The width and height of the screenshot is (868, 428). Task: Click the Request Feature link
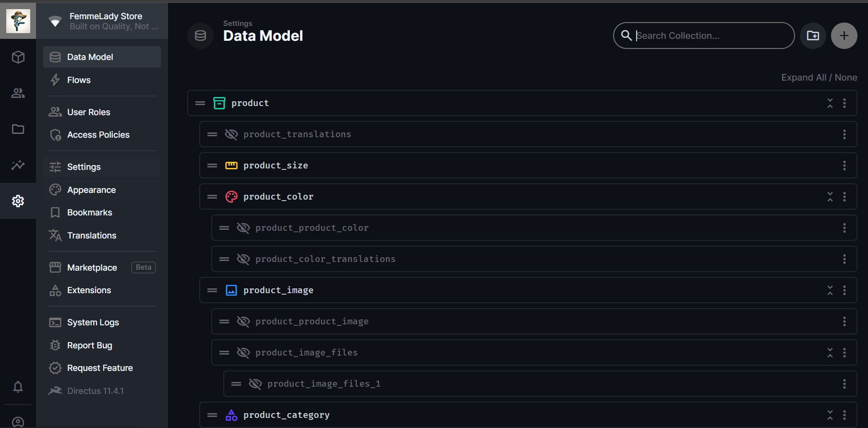click(x=102, y=368)
